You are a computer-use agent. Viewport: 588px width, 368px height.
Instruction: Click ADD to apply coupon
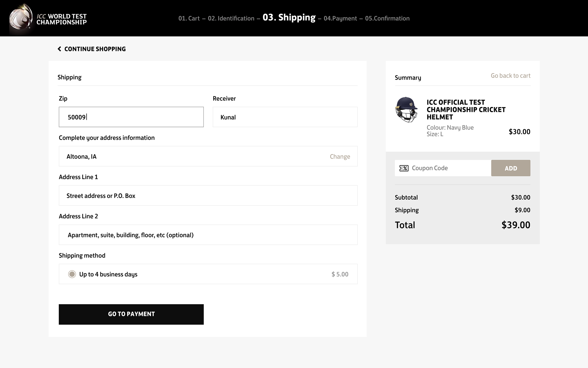pyautogui.click(x=511, y=168)
